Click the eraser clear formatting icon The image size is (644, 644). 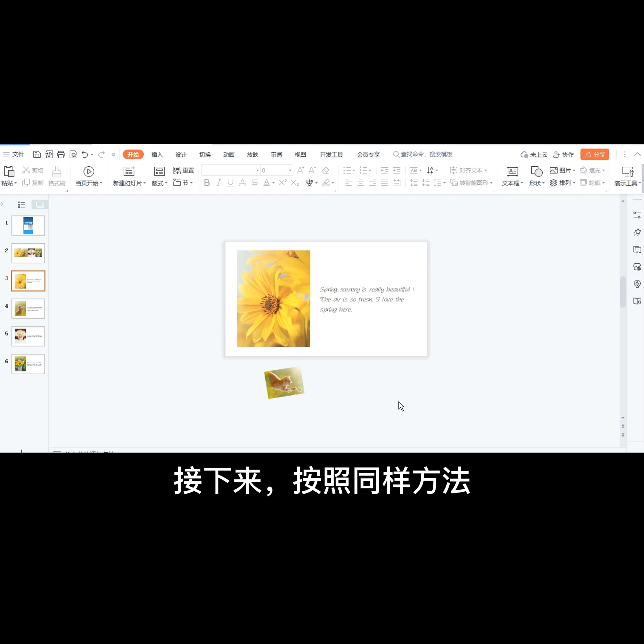[325, 170]
